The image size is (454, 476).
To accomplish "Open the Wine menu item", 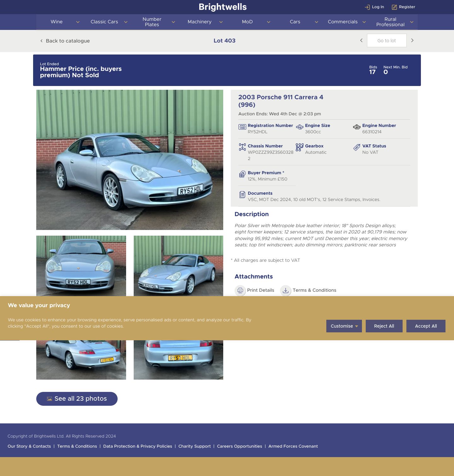I will [x=57, y=22].
